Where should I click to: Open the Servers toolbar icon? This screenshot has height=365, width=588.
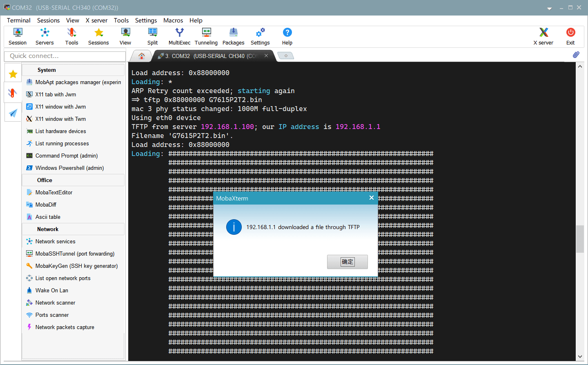45,36
